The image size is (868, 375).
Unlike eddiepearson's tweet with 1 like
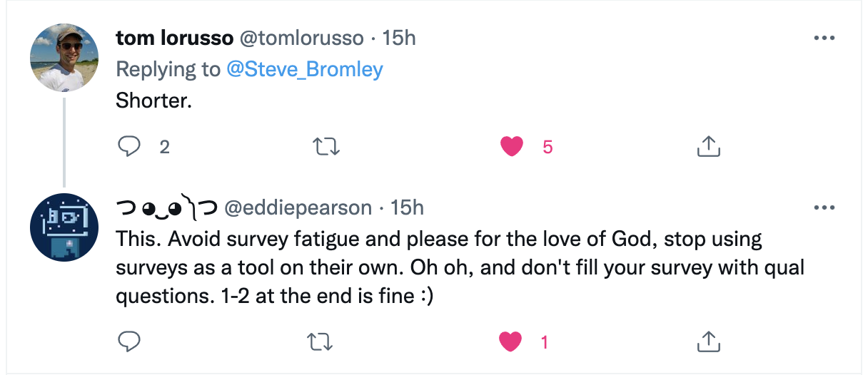coord(511,342)
